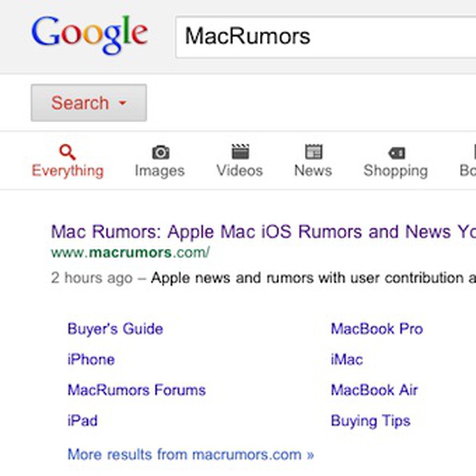
Task: Click the Everything magnifier icon
Action: 67,152
